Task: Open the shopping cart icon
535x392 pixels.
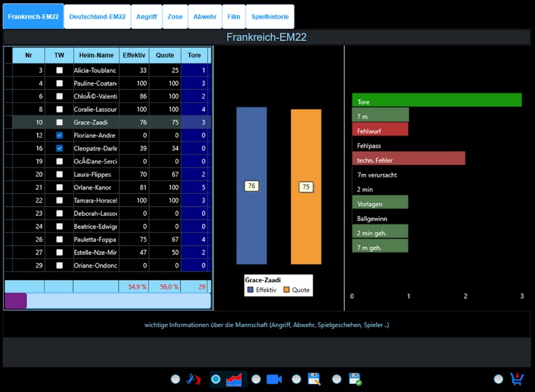Action: (516, 379)
